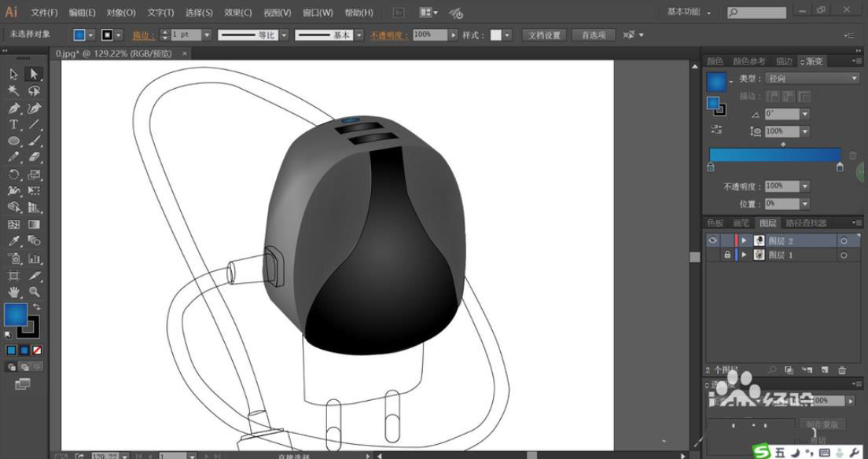868x459 pixels.
Task: Select the Type tool
Action: [x=14, y=125]
